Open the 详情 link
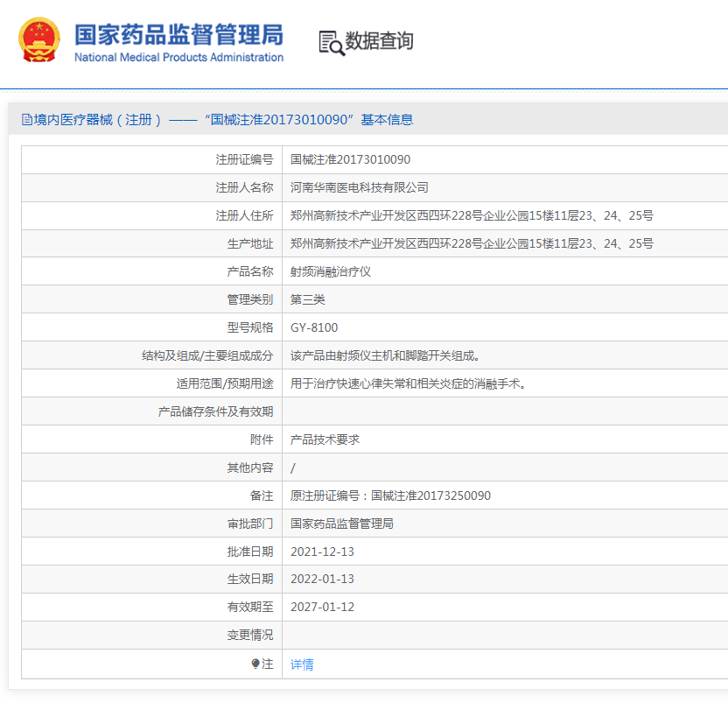 302,664
